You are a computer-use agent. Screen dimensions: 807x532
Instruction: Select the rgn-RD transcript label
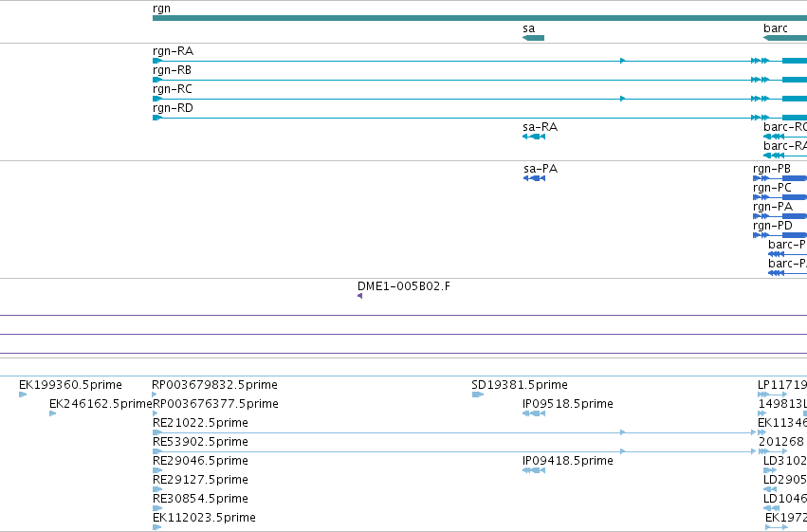173,108
